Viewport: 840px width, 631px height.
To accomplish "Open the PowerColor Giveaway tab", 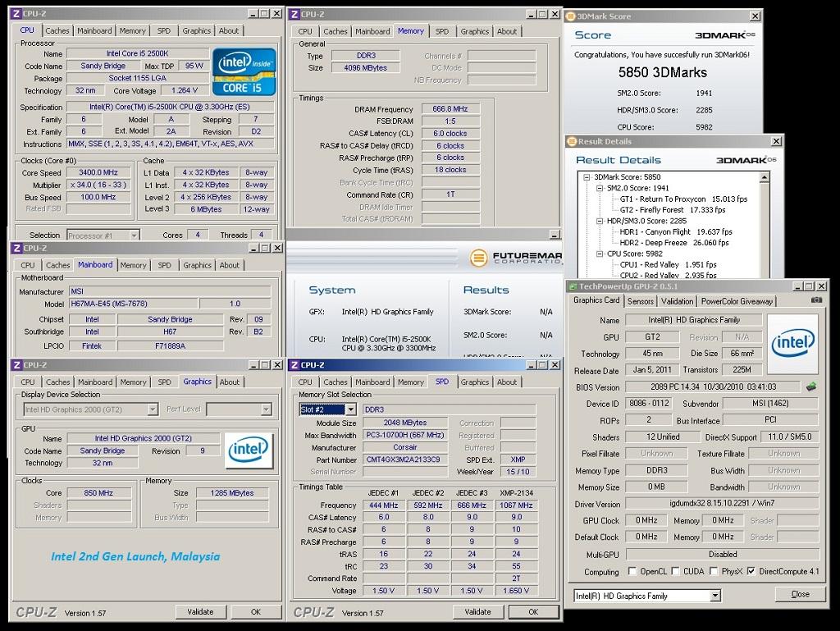I will coord(737,301).
